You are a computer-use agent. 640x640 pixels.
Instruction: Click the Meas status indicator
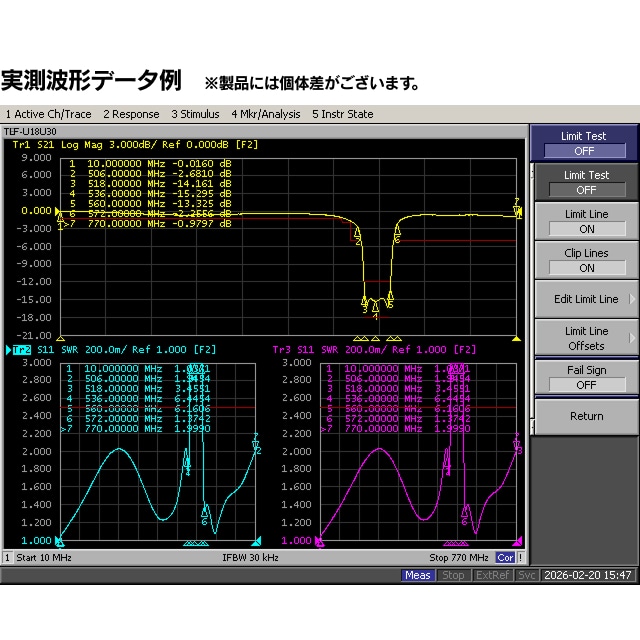[418, 575]
